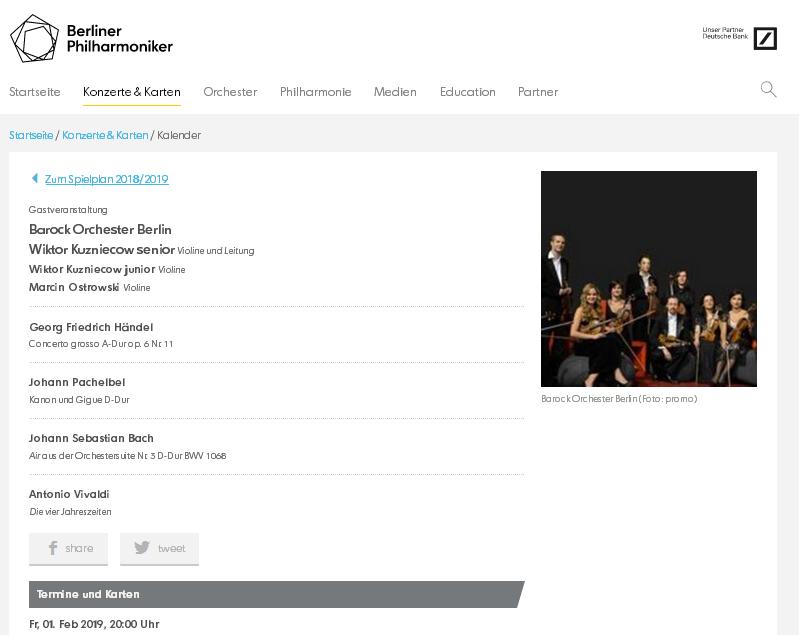Click the Berliner Philharmoniker pentagon logo
The image size is (799, 635).
pos(34,38)
